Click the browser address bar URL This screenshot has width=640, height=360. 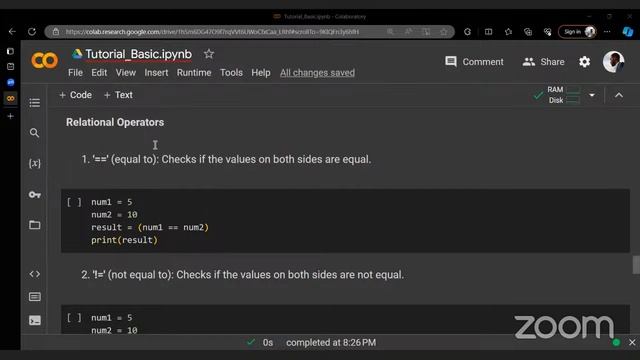[x=212, y=32]
